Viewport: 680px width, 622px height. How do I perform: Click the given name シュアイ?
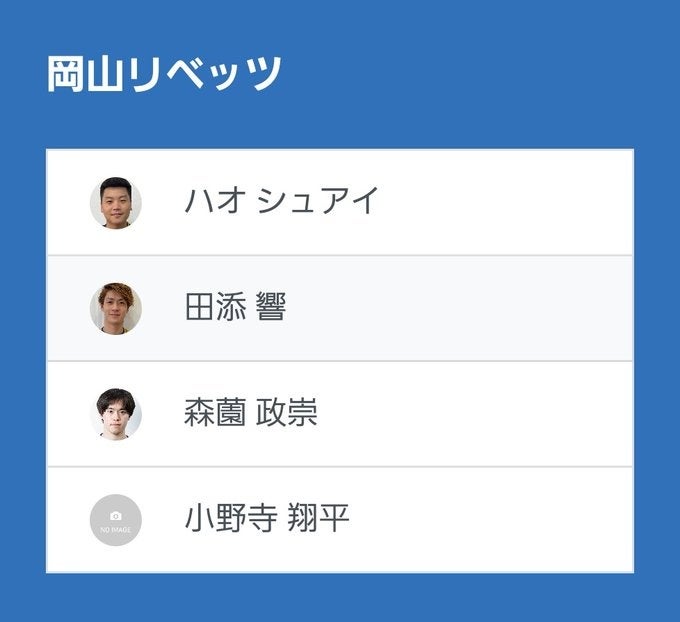[x=318, y=202]
